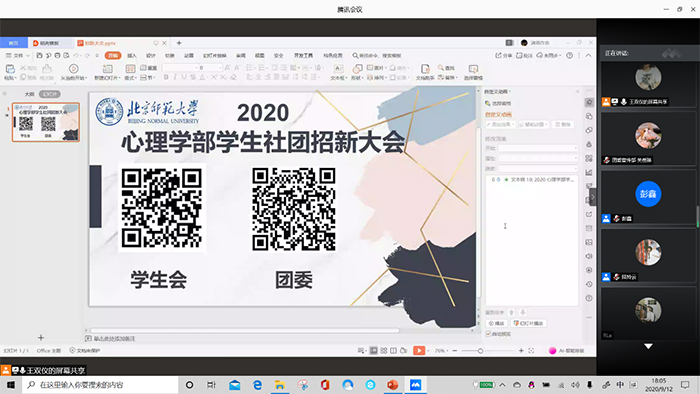Click the Bold formatting icon
Image resolution: width=700 pixels, height=394 pixels.
point(166,77)
